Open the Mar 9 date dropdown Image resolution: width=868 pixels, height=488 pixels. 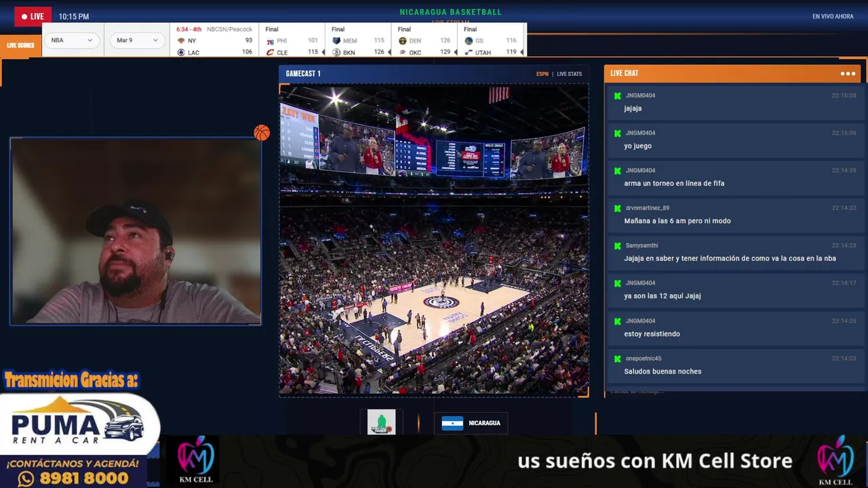point(138,40)
